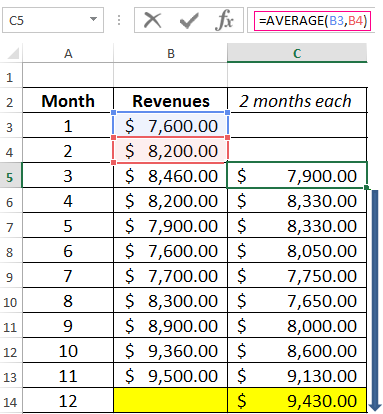Select Revenues cell $ 9,360.00
This screenshot has height=414, width=383.
pyautogui.click(x=170, y=350)
